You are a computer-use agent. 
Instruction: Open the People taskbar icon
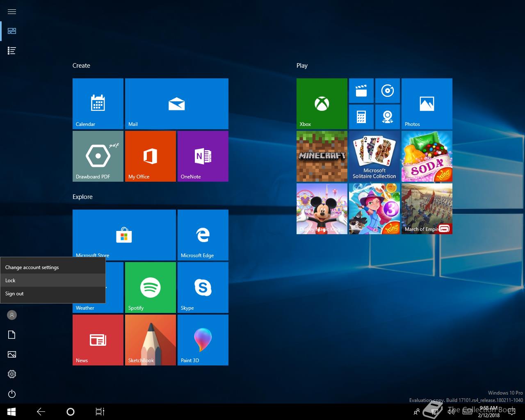(417, 412)
